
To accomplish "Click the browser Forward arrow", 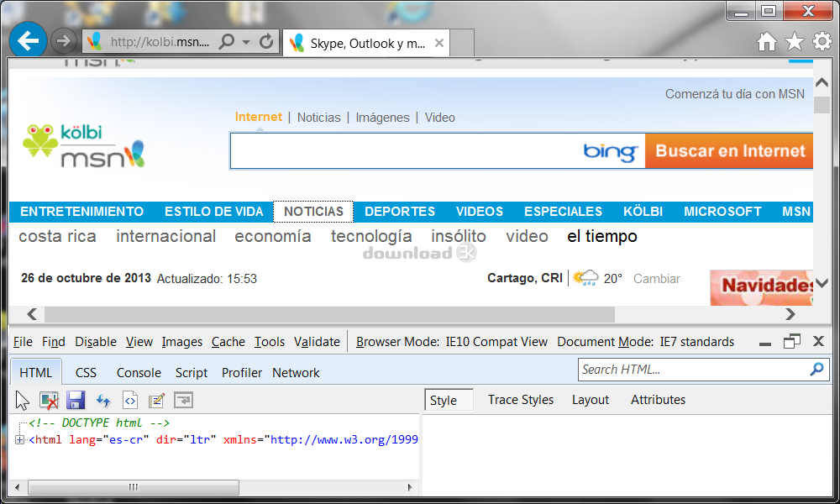I will tap(63, 40).
